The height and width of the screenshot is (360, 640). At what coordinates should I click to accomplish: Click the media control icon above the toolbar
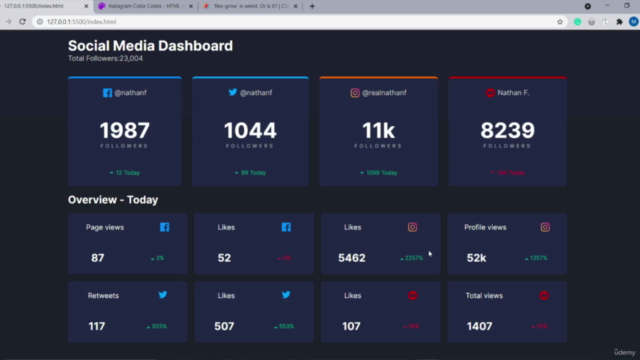click(x=588, y=6)
